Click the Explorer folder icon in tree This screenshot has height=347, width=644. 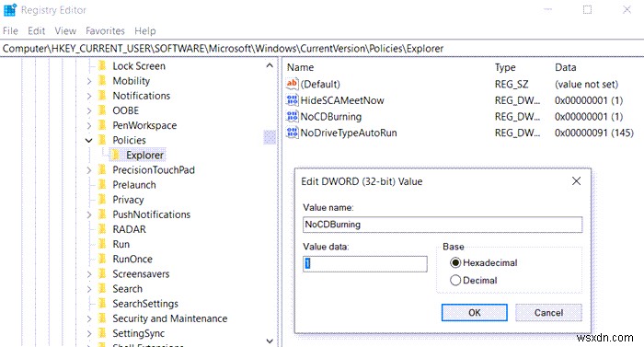tap(116, 155)
